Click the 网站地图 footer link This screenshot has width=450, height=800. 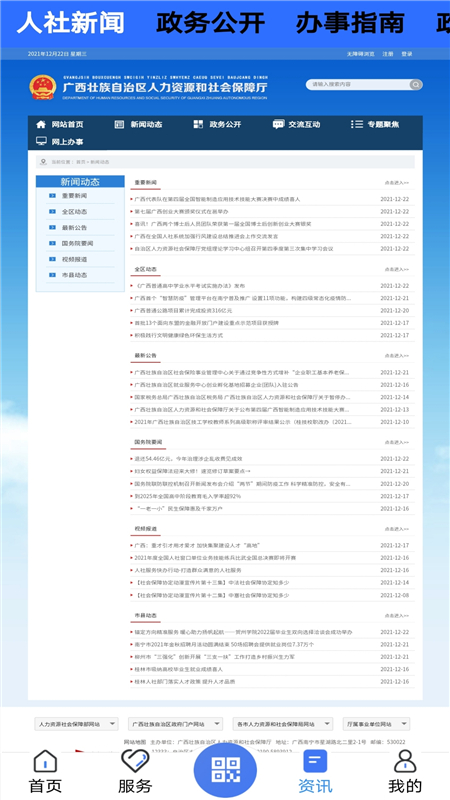[x=135, y=742]
